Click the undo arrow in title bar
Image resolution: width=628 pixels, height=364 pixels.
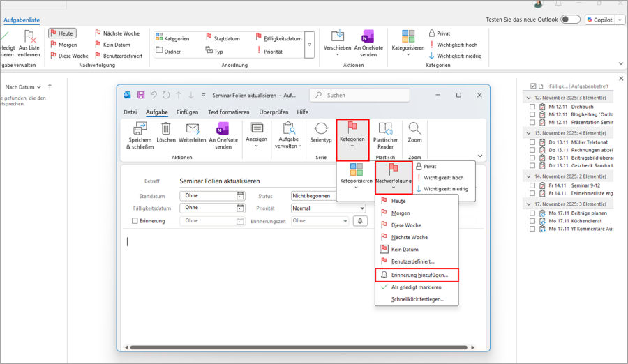pos(154,95)
